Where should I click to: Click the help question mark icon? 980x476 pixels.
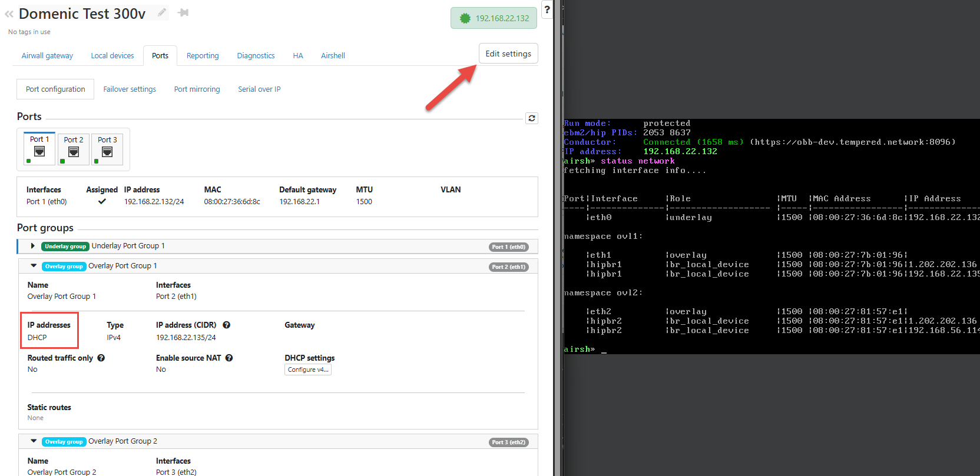click(547, 9)
